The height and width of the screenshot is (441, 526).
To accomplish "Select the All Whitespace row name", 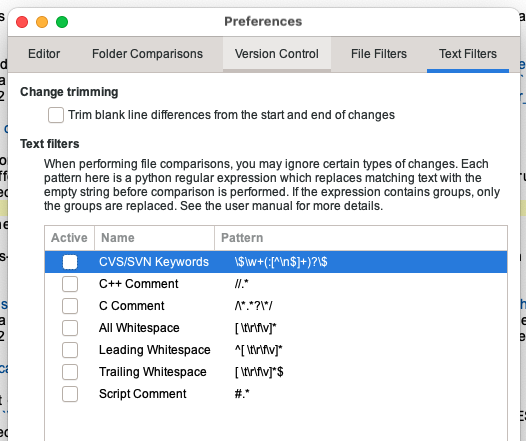I will pos(139,328).
